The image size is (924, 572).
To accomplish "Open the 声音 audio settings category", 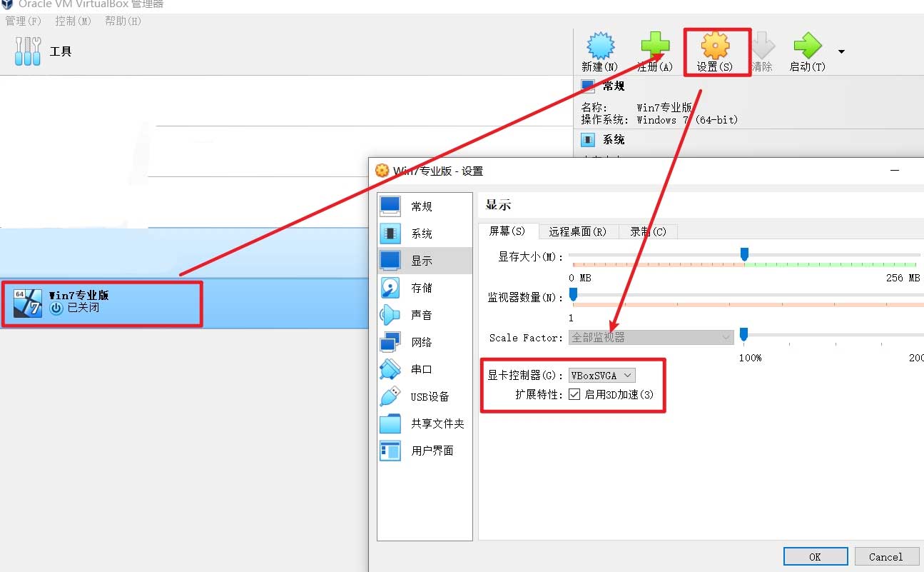I will click(x=425, y=315).
